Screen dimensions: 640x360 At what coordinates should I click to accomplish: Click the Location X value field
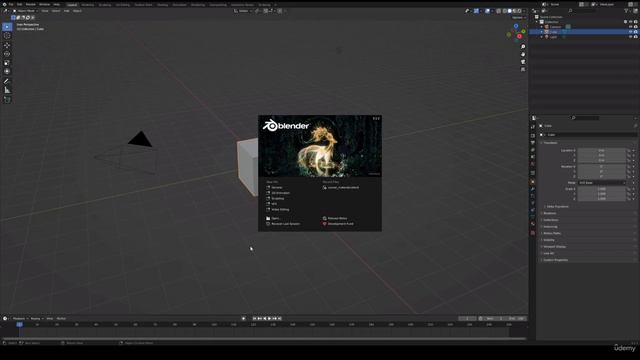[601, 151]
